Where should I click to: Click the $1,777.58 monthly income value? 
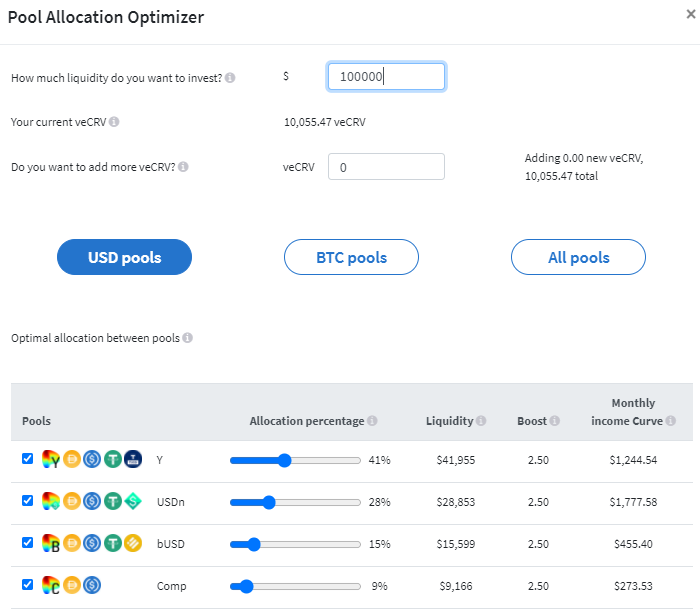[633, 502]
